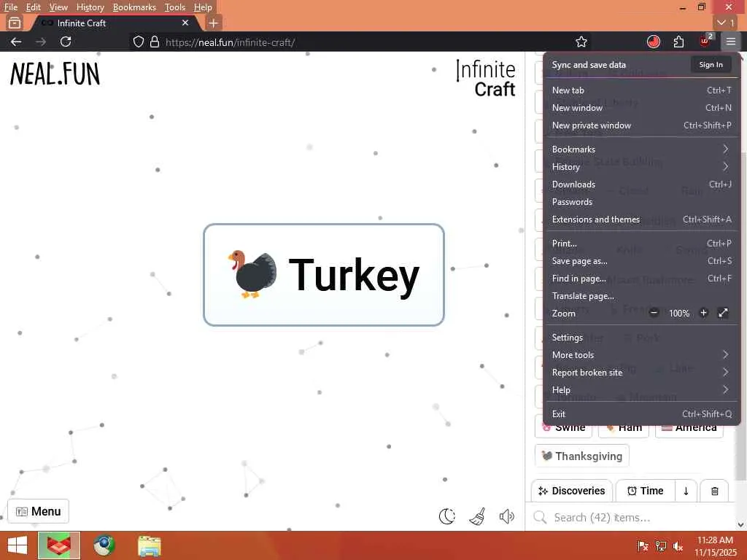
Task: Open the Extensions puzzle piece icon
Action: click(x=679, y=42)
